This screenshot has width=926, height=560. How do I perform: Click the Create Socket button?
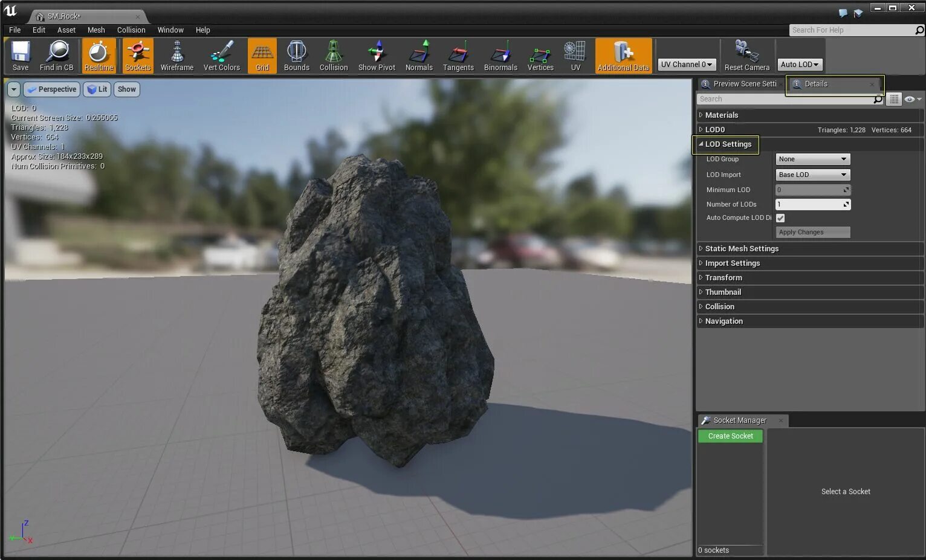coord(730,436)
